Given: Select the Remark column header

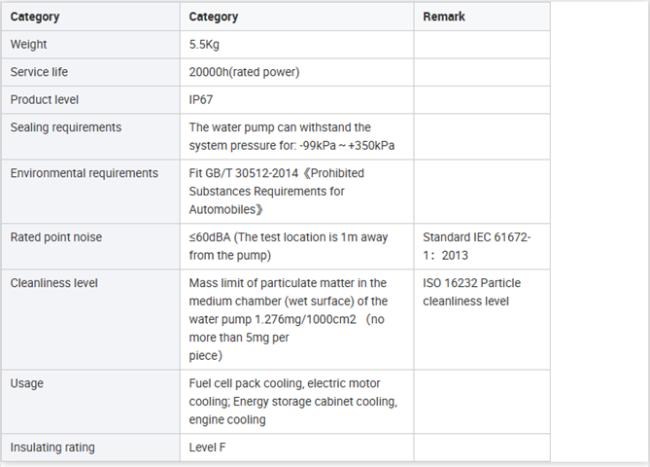Looking at the screenshot, I should point(482,17).
